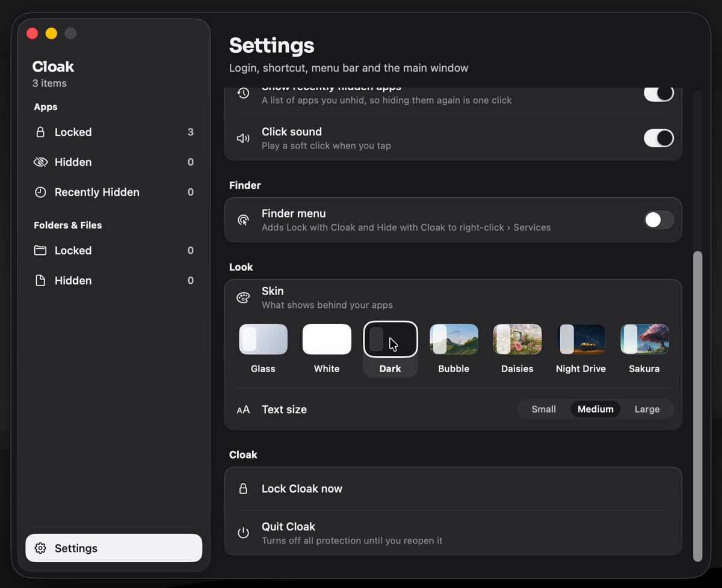Set text size to Large
Image resolution: width=722 pixels, height=588 pixels.
pos(647,409)
